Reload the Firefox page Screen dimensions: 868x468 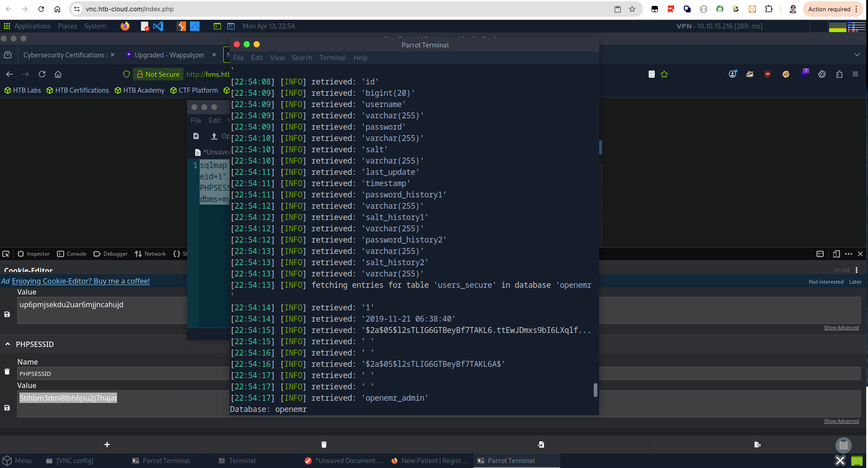(x=42, y=74)
